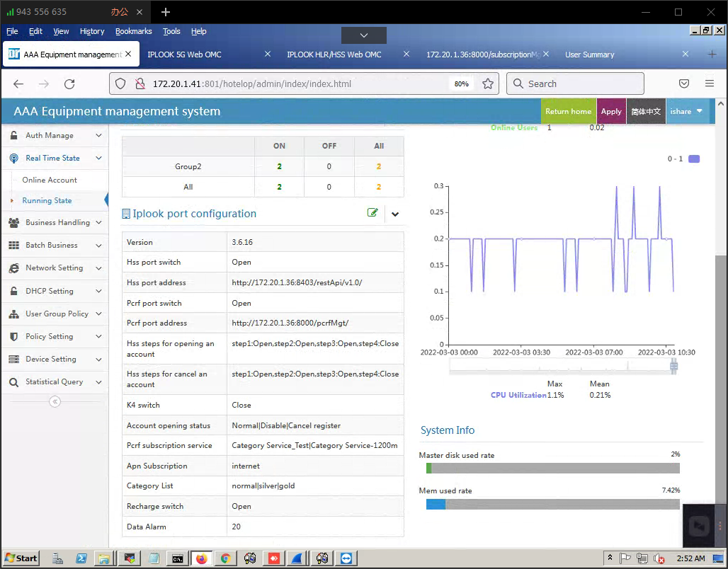728x569 pixels.
Task: Open Firefox from the Windows taskbar
Action: click(x=202, y=558)
